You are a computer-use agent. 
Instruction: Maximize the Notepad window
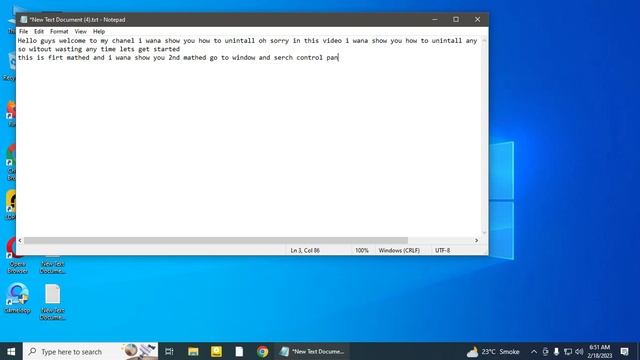(456, 20)
